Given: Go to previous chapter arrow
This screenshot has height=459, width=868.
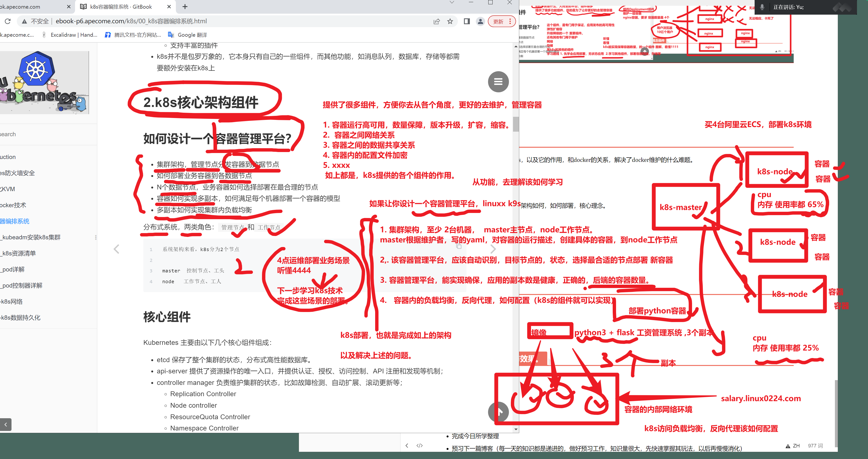Looking at the screenshot, I should 116,249.
